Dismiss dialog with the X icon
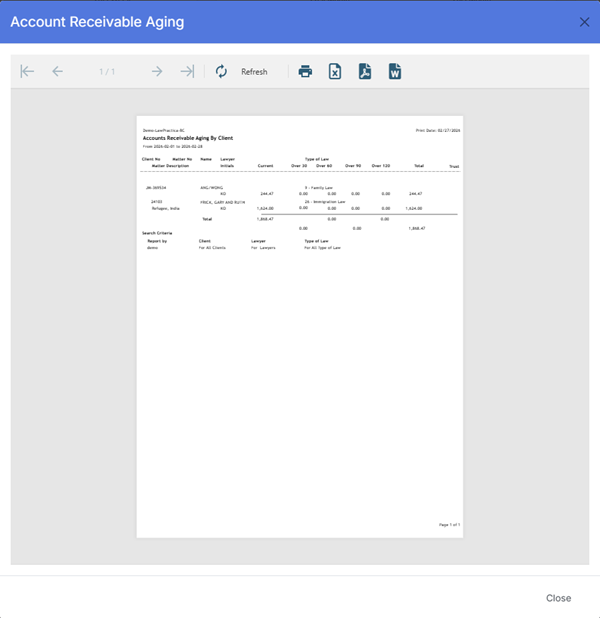This screenshot has height=618, width=600. coord(584,22)
